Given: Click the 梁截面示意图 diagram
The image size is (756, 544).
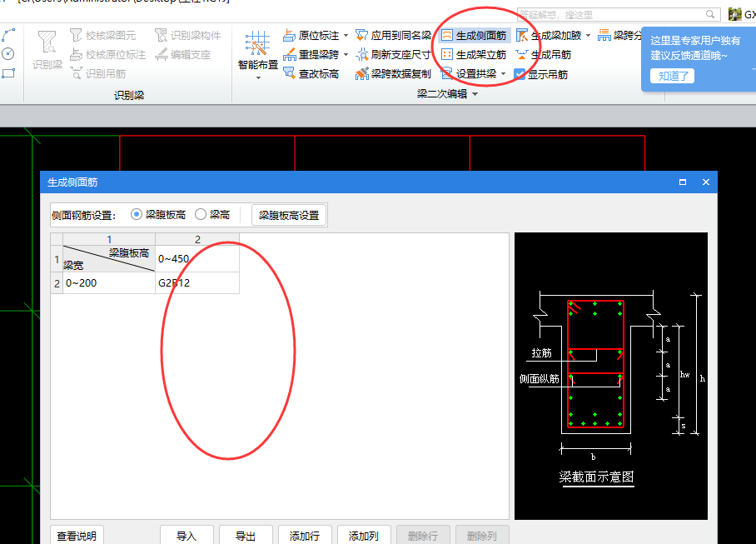Looking at the screenshot, I should pos(611,376).
